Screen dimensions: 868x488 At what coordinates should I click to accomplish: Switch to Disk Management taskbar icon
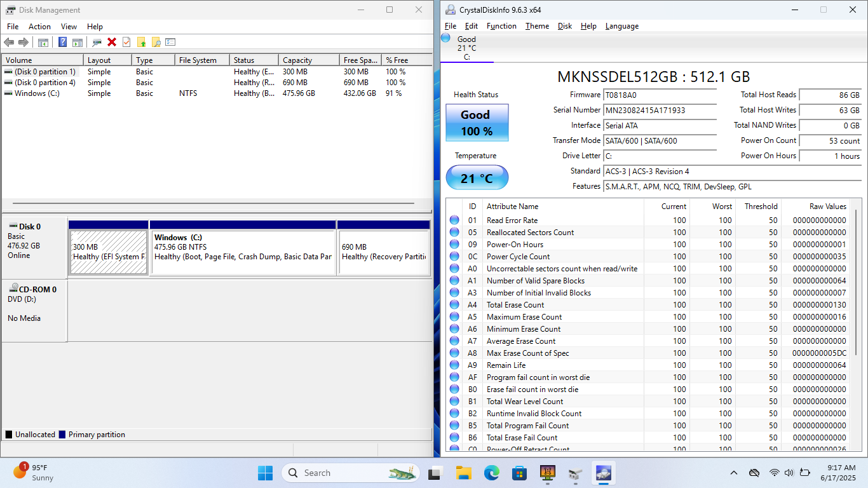[x=575, y=473]
